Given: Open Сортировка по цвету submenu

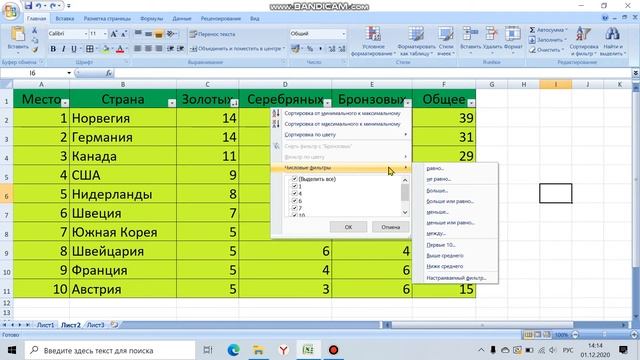Looking at the screenshot, I should [x=342, y=134].
